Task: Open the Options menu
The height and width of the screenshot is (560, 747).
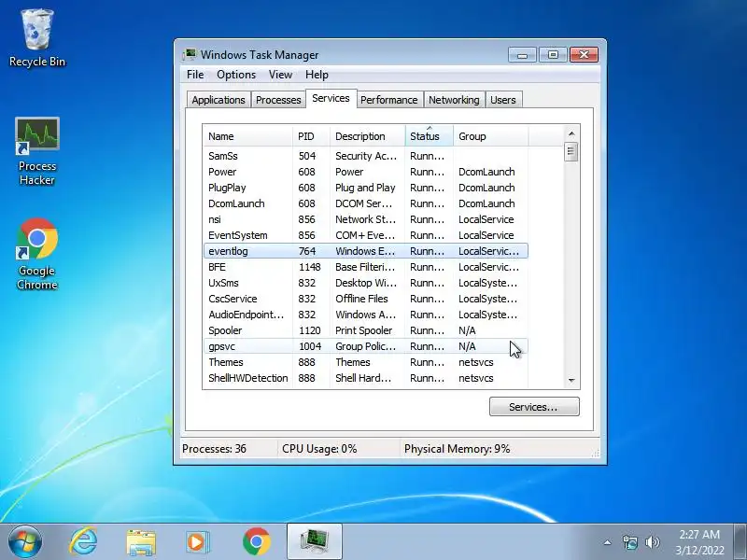Action: 236,75
